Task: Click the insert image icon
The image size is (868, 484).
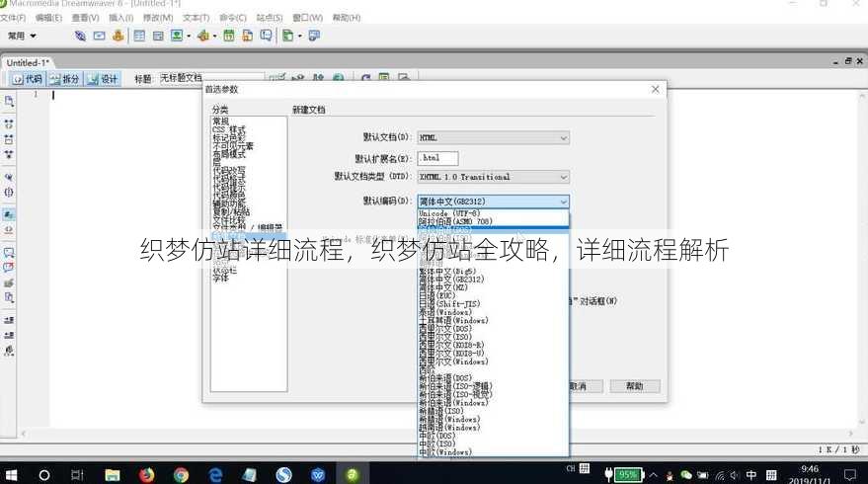Action: 177,36
